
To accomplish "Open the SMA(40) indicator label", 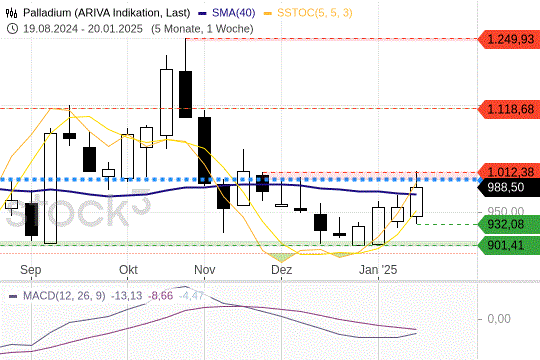I will [233, 13].
